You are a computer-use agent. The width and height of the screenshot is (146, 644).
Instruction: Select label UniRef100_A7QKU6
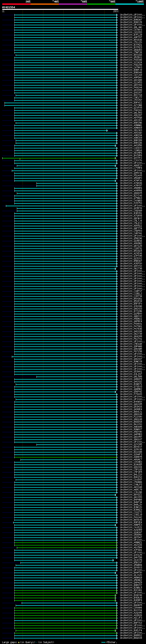(x=131, y=183)
